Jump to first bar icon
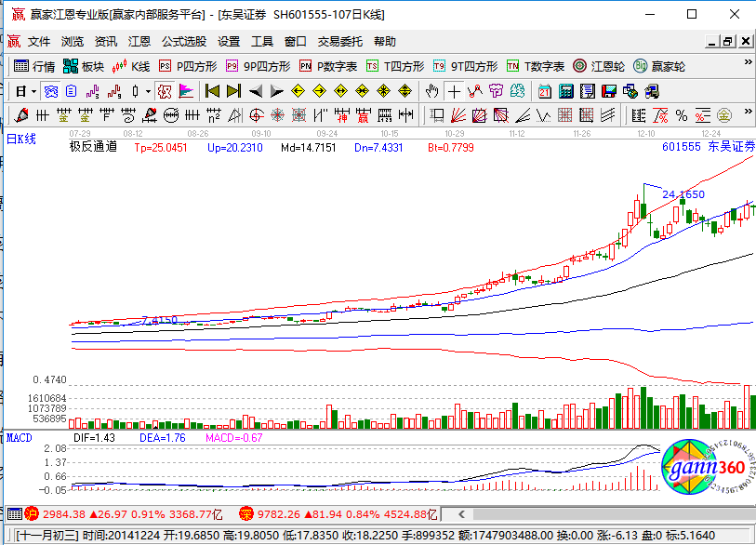756x545 pixels. click(212, 91)
